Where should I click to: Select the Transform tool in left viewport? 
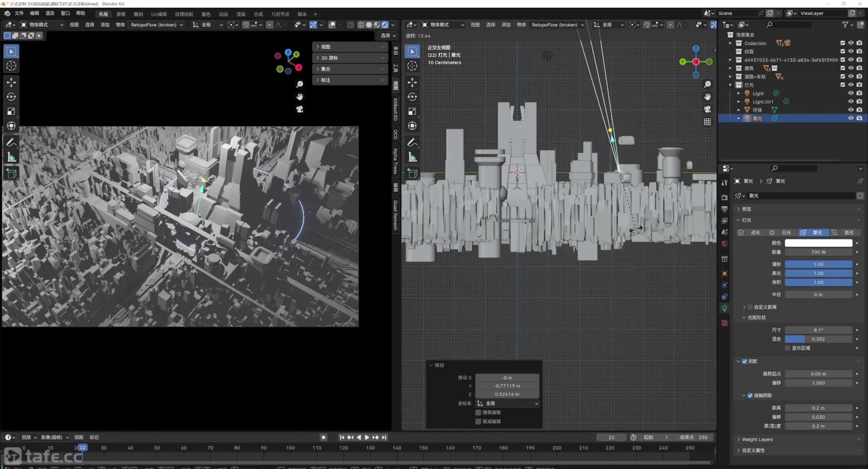coord(11,126)
